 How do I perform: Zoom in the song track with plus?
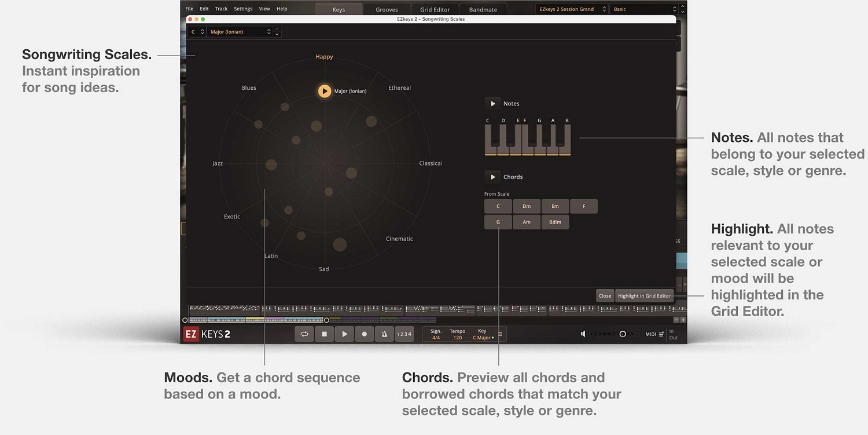point(683,320)
